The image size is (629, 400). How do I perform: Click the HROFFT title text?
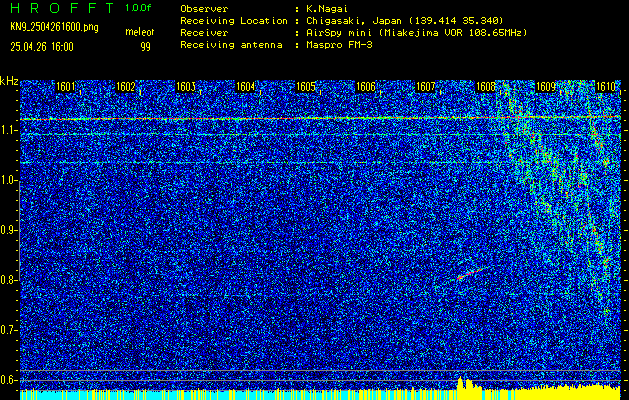click(x=62, y=8)
